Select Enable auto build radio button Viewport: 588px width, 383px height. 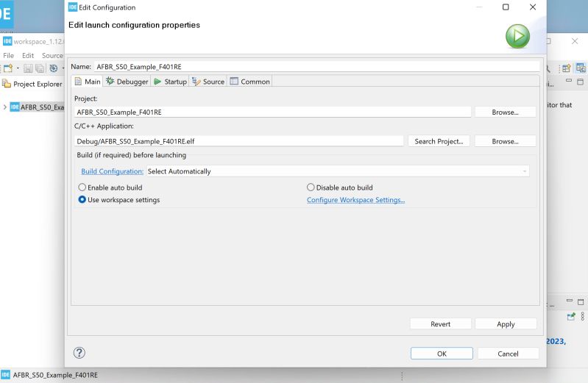[110, 187]
